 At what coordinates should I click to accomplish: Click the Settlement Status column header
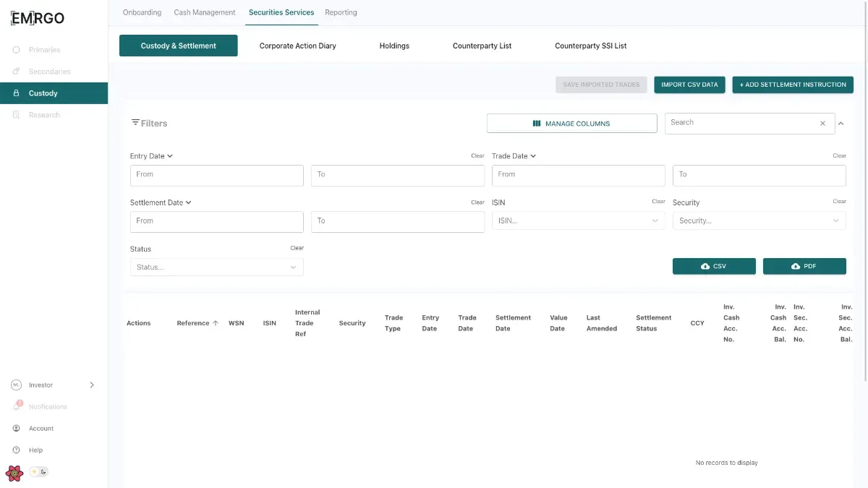(654, 323)
